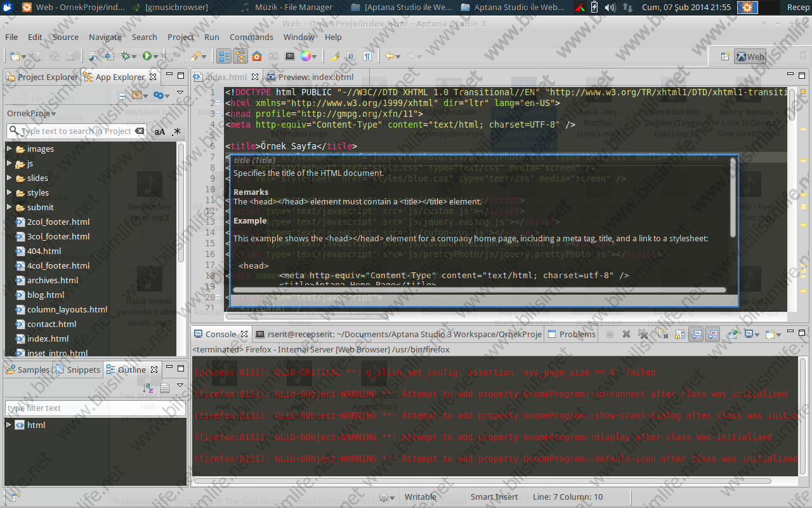Viewport: 812px width, 508px height.
Task: Click Display Selected Console monitor icon
Action: point(749,334)
